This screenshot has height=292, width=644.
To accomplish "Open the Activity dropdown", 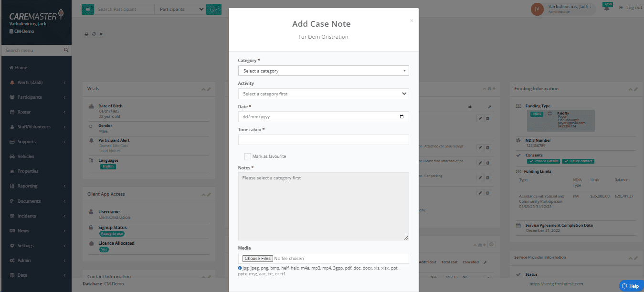I will (x=323, y=94).
